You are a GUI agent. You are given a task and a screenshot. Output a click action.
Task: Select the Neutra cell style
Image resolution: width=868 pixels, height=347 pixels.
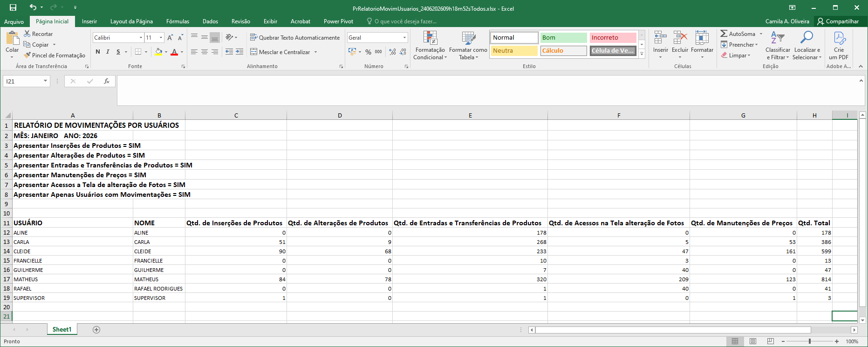pyautogui.click(x=514, y=50)
